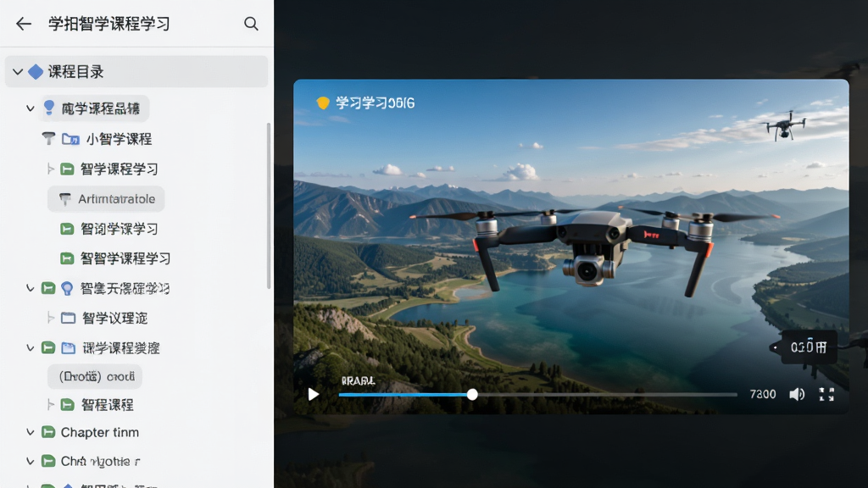Image resolution: width=868 pixels, height=488 pixels.
Task: Click the folder icon beside 小智学课程
Action: pyautogui.click(x=70, y=139)
